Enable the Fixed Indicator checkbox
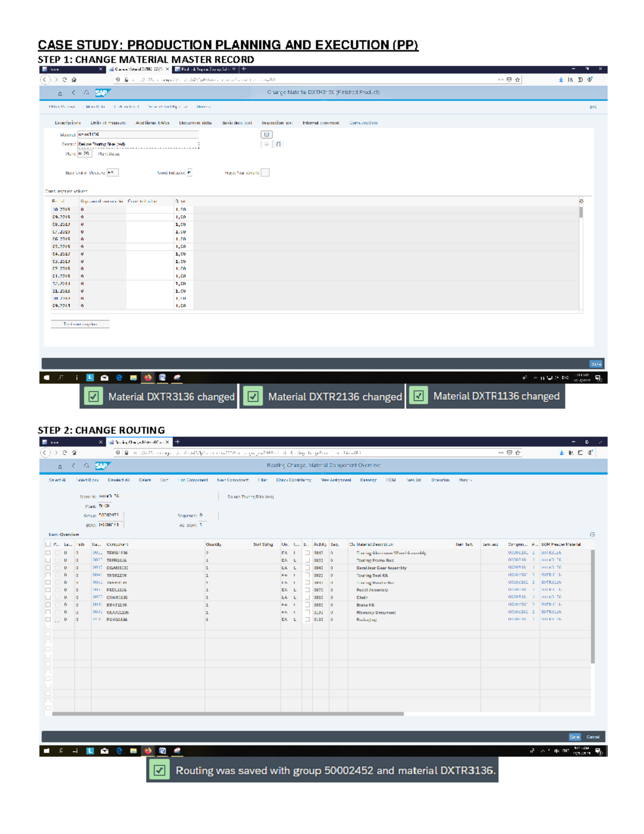 pos(189,173)
